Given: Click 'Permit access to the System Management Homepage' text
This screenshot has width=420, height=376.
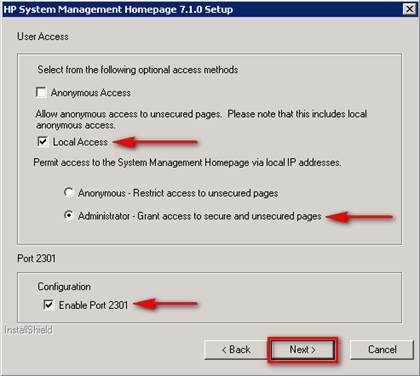Looking at the screenshot, I should tap(187, 163).
